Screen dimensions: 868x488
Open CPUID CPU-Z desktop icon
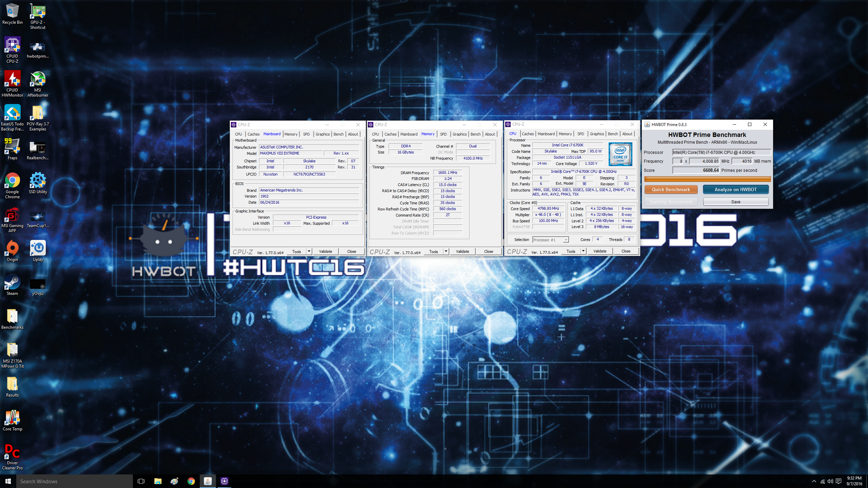click(13, 50)
